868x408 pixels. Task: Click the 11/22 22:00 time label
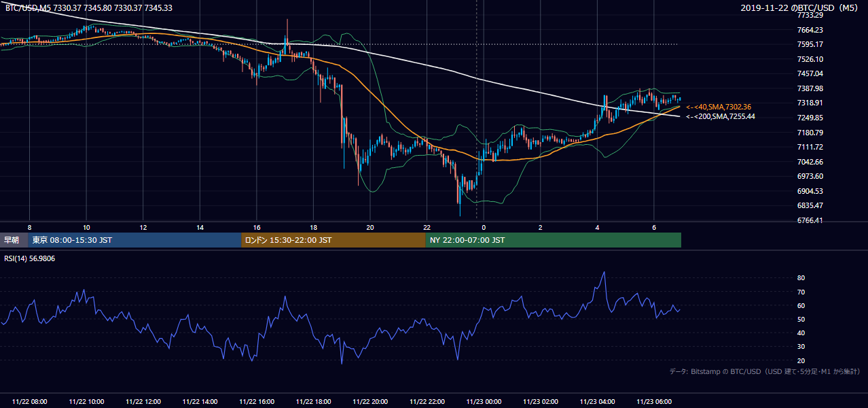point(427,402)
